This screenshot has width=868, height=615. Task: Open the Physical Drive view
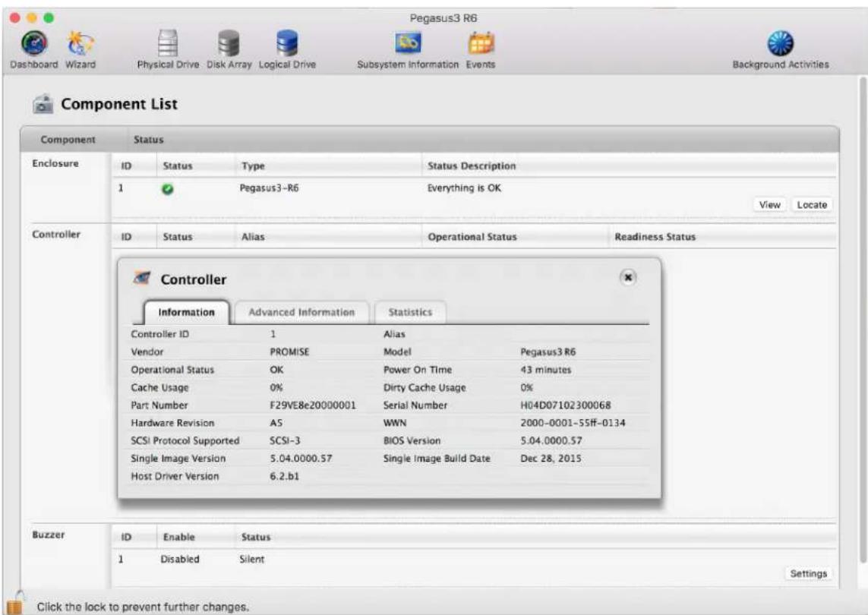(x=168, y=44)
